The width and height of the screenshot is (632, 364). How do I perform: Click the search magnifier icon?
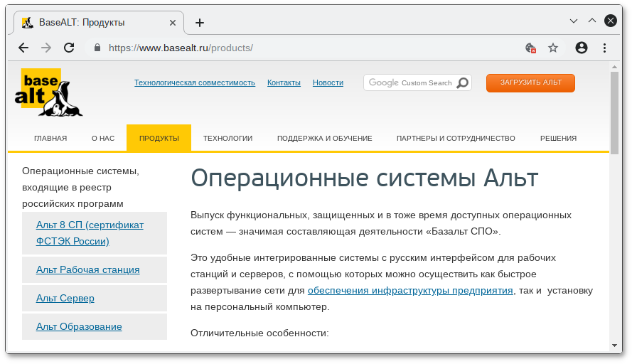click(463, 82)
